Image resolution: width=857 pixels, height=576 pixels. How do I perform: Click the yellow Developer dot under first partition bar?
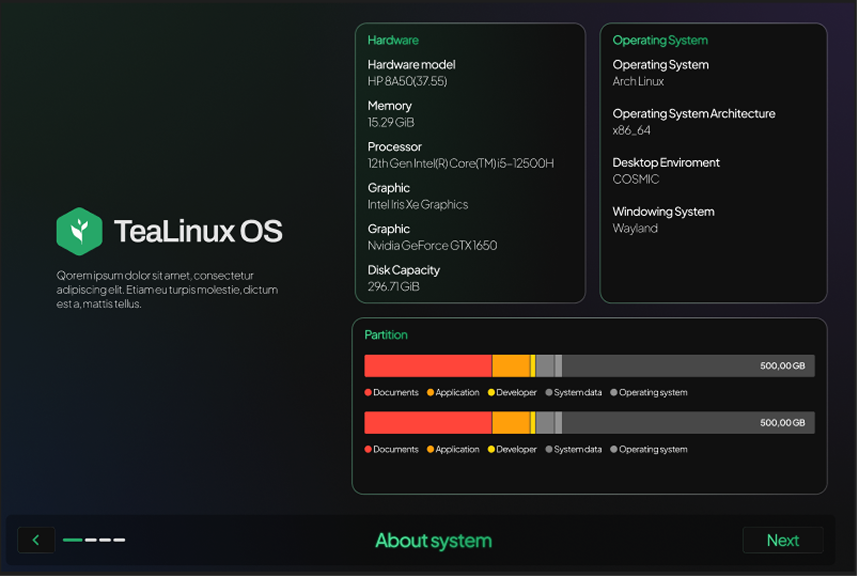click(x=491, y=393)
